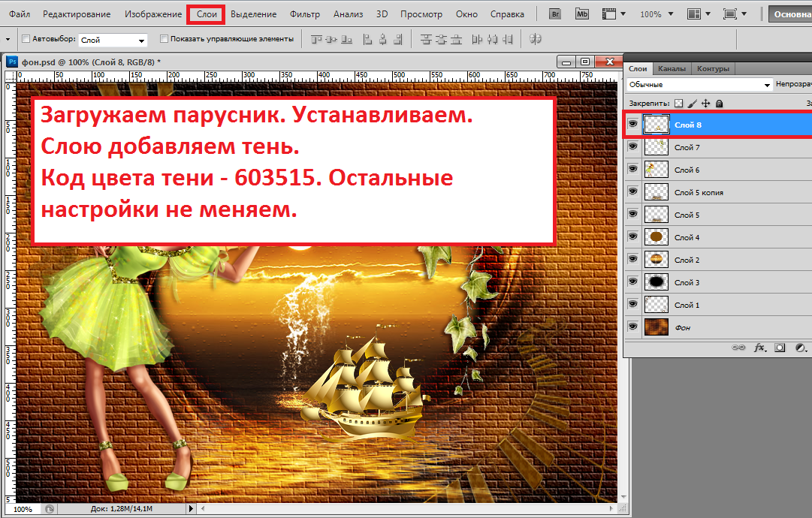Viewport: 812px width, 518px height.
Task: Open the Фильтр menu
Action: click(304, 14)
